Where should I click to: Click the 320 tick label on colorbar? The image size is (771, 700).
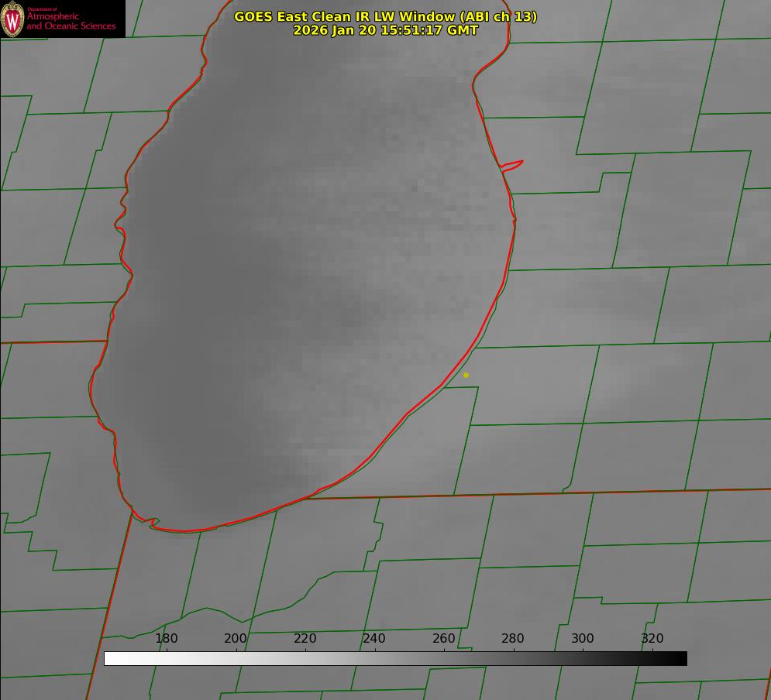click(x=652, y=639)
